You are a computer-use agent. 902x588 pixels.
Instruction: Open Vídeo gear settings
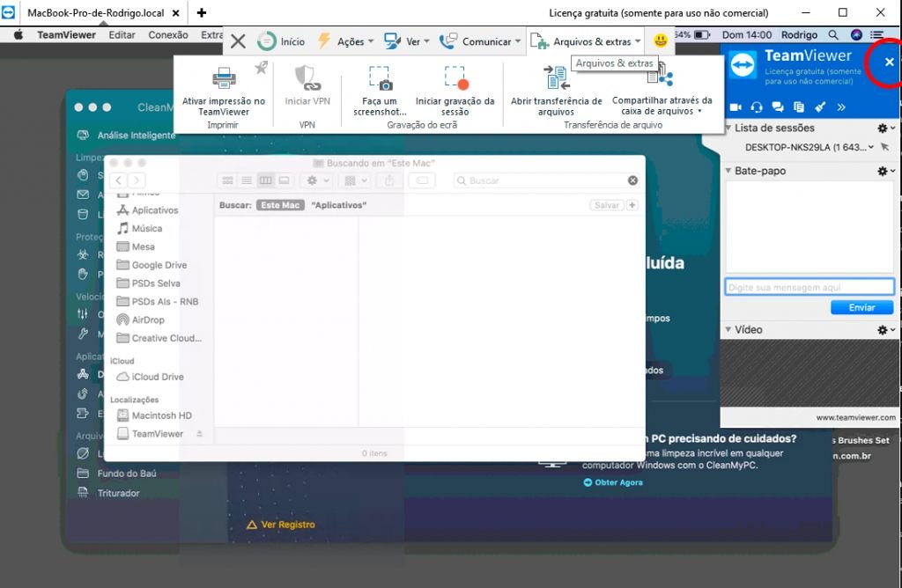click(885, 329)
